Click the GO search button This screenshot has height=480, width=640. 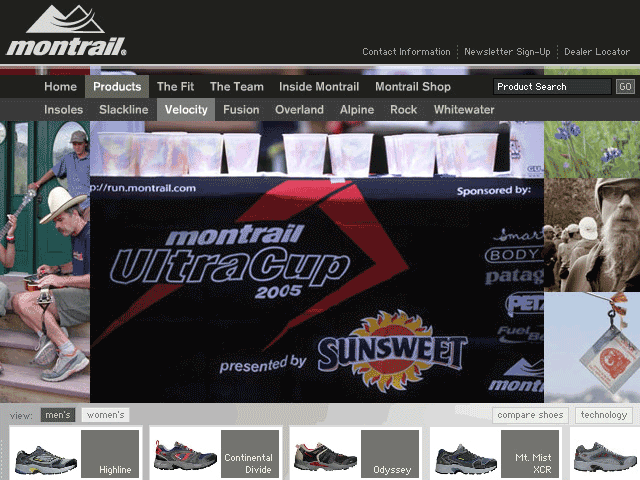pyautogui.click(x=625, y=87)
